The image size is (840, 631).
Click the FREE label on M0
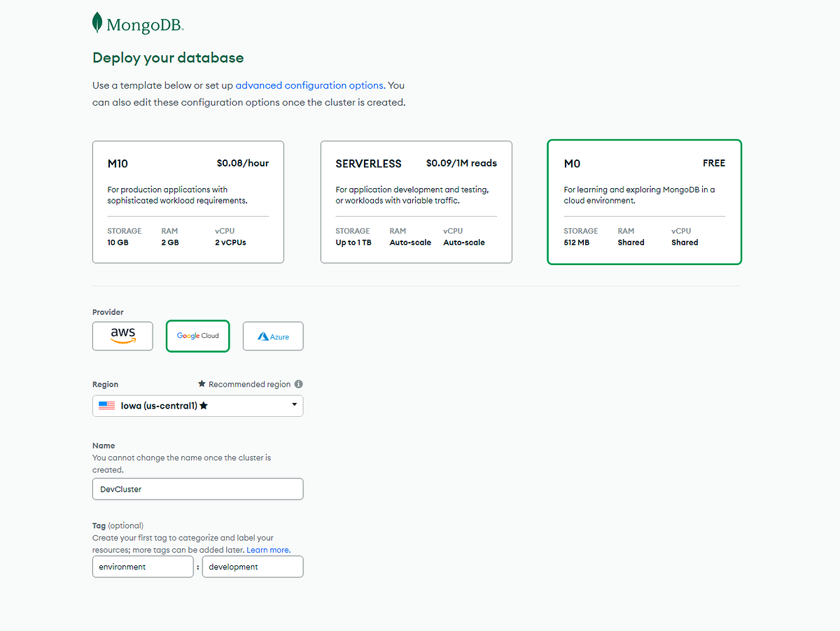pos(714,163)
